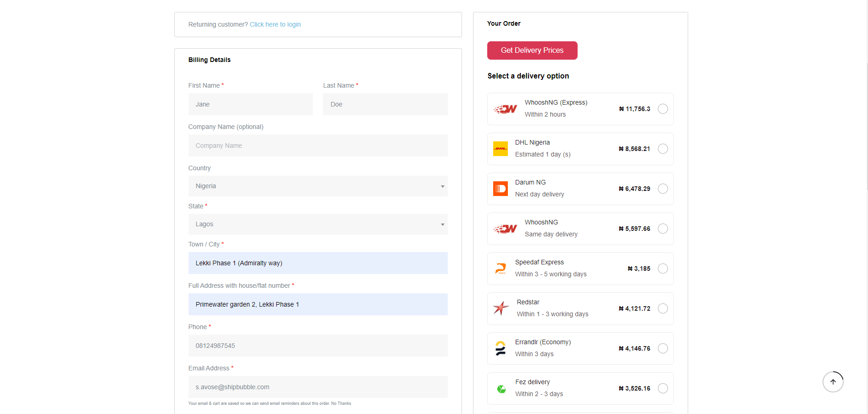Click the 'Within 3 - 5 working days' text
The width and height of the screenshot is (868, 414).
[x=551, y=274]
